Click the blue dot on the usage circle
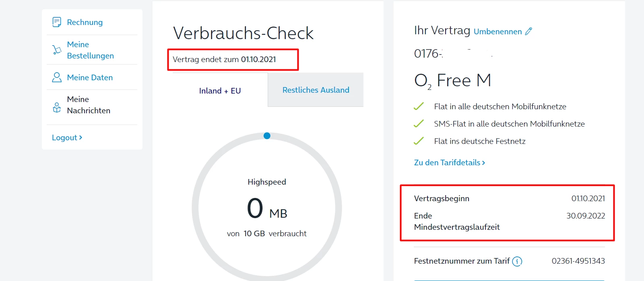 pyautogui.click(x=267, y=136)
